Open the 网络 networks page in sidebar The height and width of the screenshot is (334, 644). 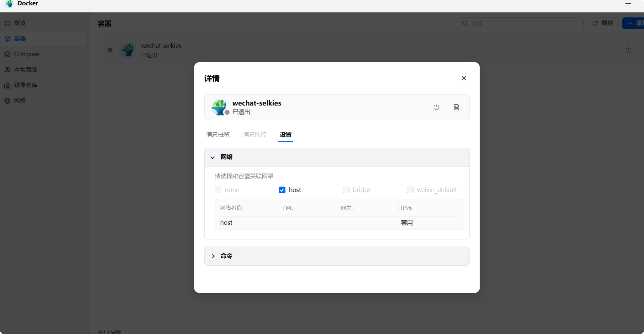click(20, 101)
